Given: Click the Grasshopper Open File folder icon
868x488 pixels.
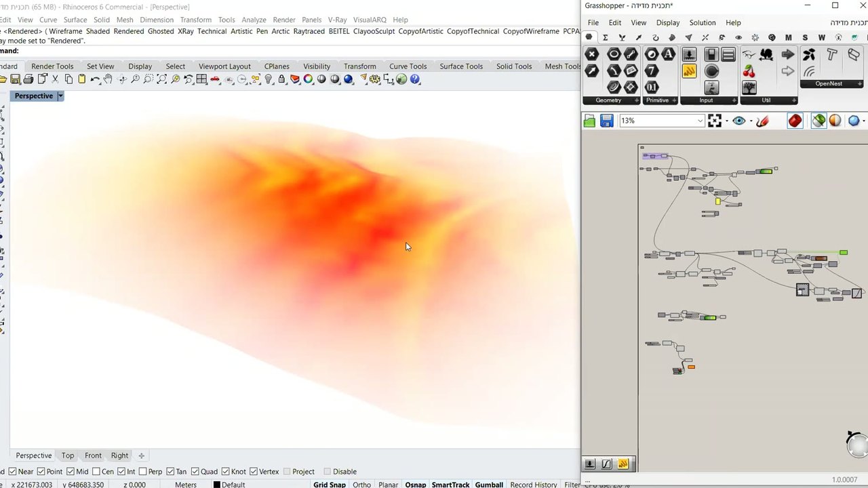Looking at the screenshot, I should (589, 121).
